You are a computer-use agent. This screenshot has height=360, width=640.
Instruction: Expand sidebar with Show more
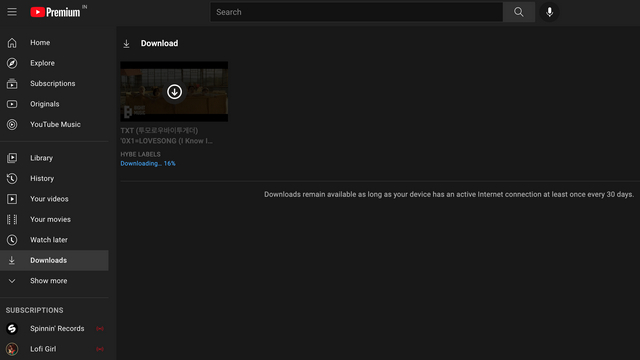(54, 281)
